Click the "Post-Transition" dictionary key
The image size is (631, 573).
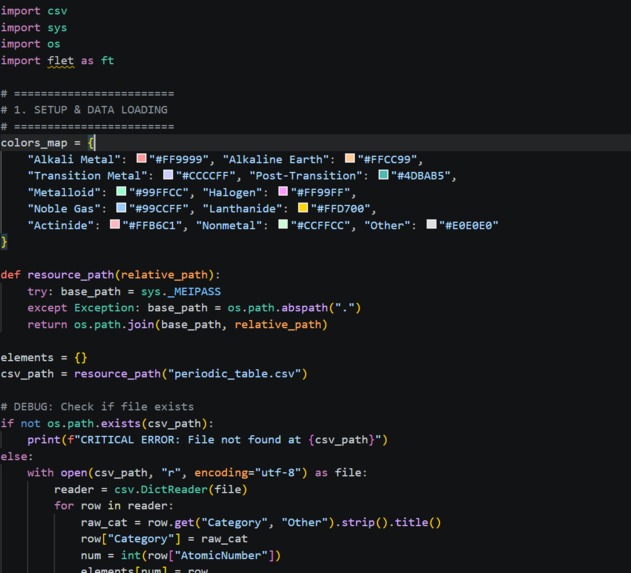(x=306, y=176)
